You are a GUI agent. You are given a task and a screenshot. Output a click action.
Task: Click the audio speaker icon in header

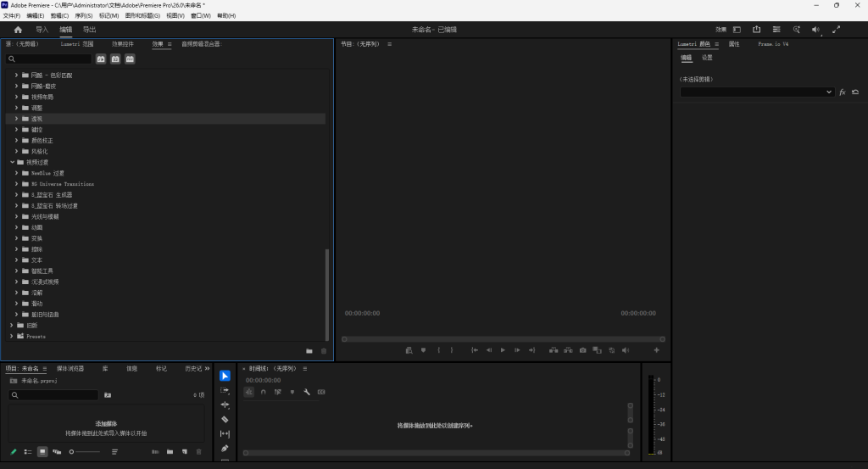click(816, 30)
